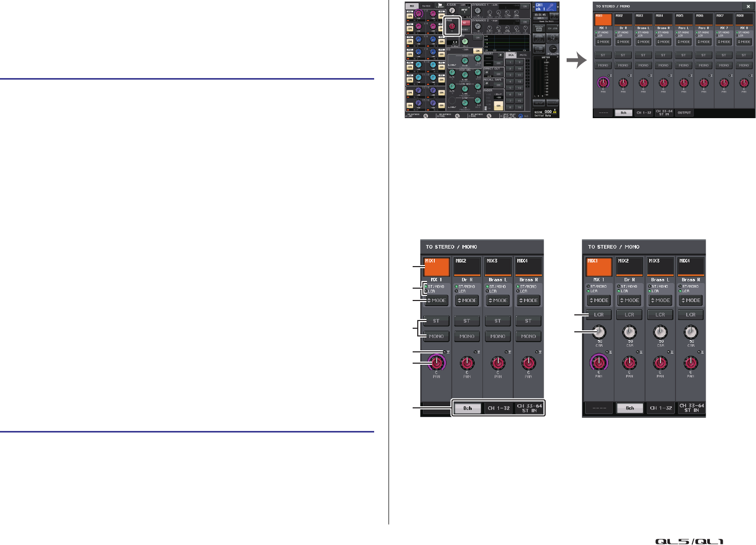Image resolution: width=756 pixels, height=545 pixels.
Task: Select CH 33-64 ST IN tab in LCR-mode window
Action: [691, 408]
